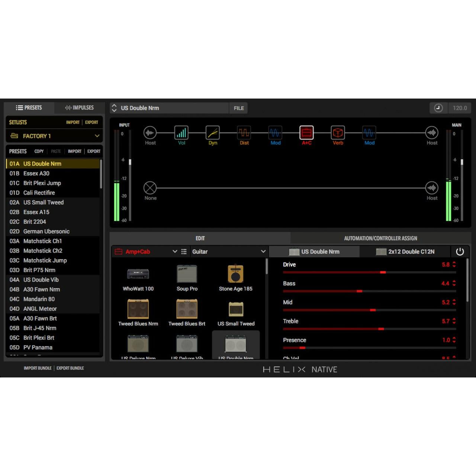The height and width of the screenshot is (476, 476).
Task: Select the A+C amp and cab block
Action: (306, 132)
